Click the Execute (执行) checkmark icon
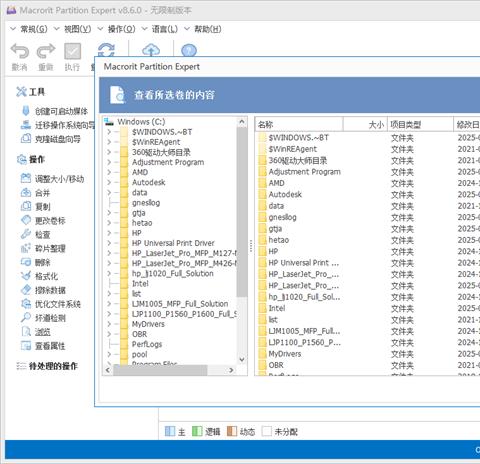 [72, 51]
